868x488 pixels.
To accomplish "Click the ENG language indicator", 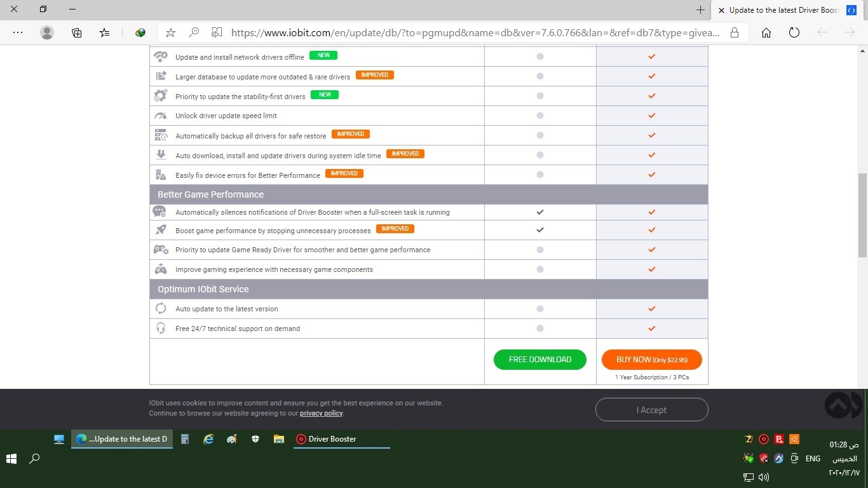I will click(x=813, y=458).
